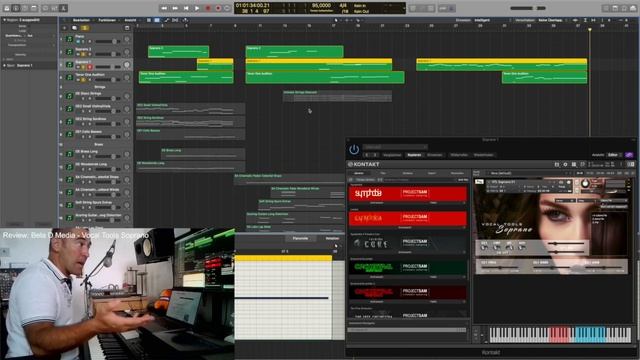The height and width of the screenshot is (360, 640).
Task: Go to project beginning button
Action: (x=186, y=8)
